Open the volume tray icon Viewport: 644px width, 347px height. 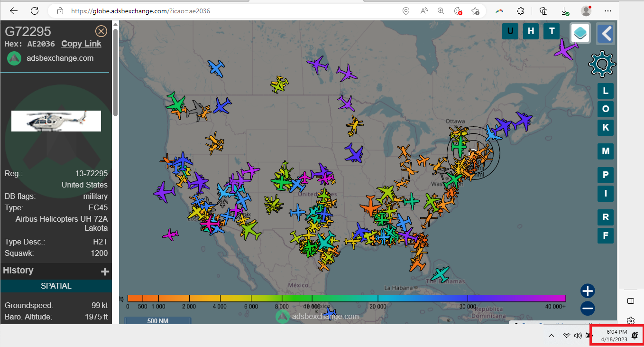578,336
